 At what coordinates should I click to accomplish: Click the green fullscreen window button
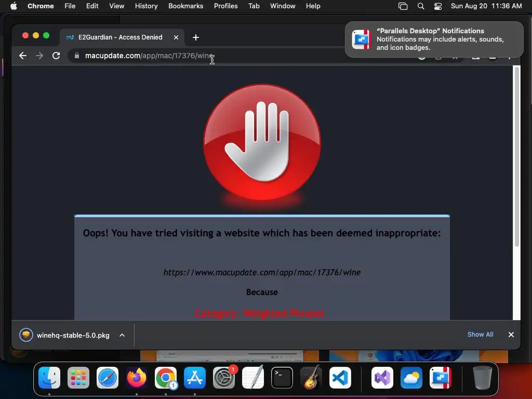[46, 36]
